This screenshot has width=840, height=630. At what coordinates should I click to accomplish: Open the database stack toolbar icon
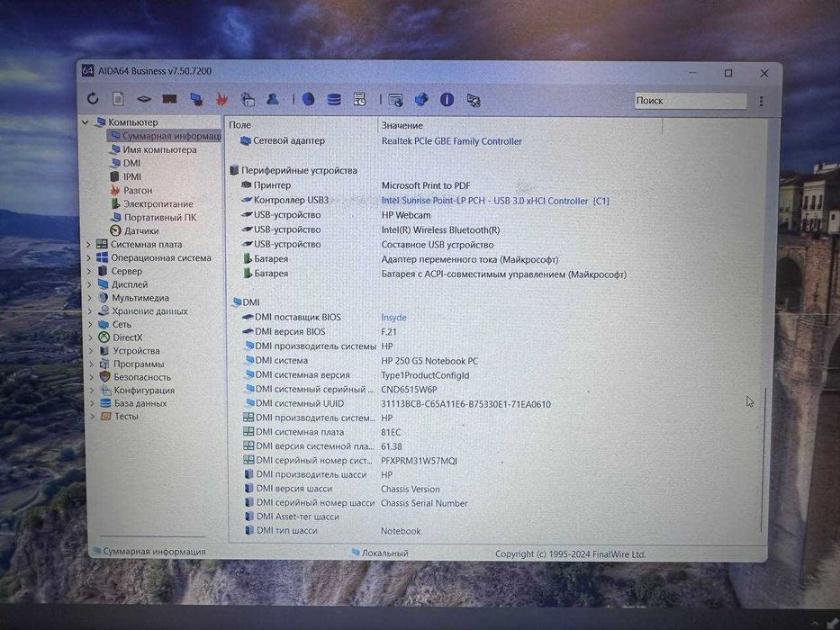tap(334, 99)
